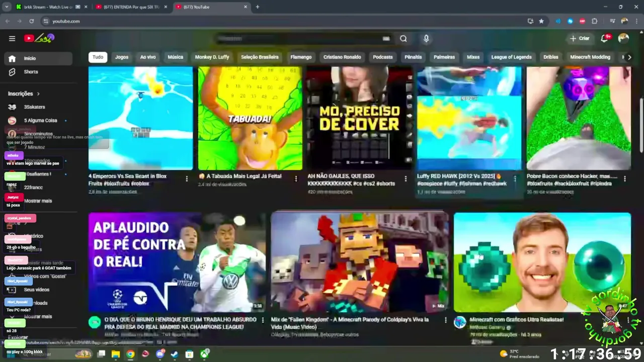Open 4 Emperors Vs Sea Beast thumbnail
Viewport: 644px width, 362px height.
point(141,118)
